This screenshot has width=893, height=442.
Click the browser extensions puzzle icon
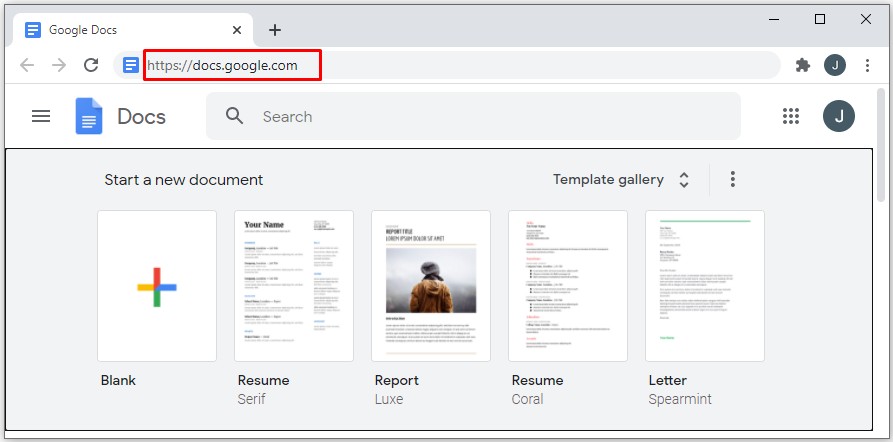pos(802,65)
